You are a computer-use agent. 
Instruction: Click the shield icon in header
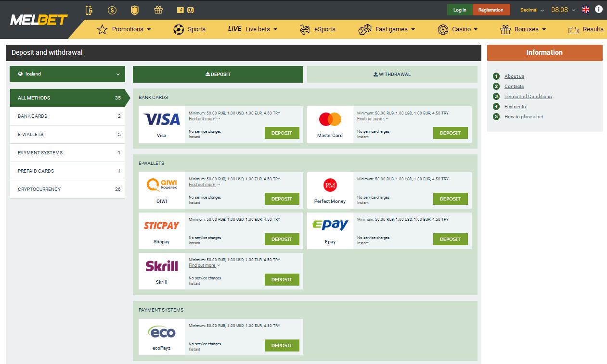135,10
